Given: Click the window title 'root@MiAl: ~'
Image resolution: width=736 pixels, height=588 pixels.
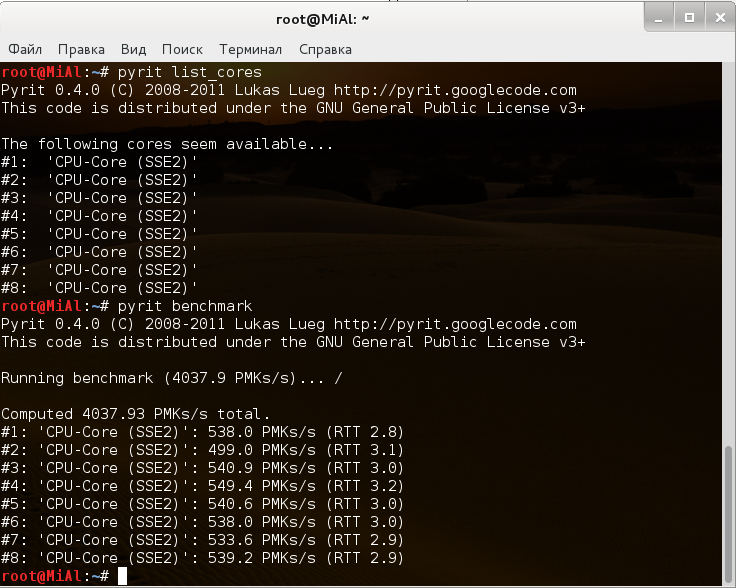Looking at the screenshot, I should click(322, 19).
